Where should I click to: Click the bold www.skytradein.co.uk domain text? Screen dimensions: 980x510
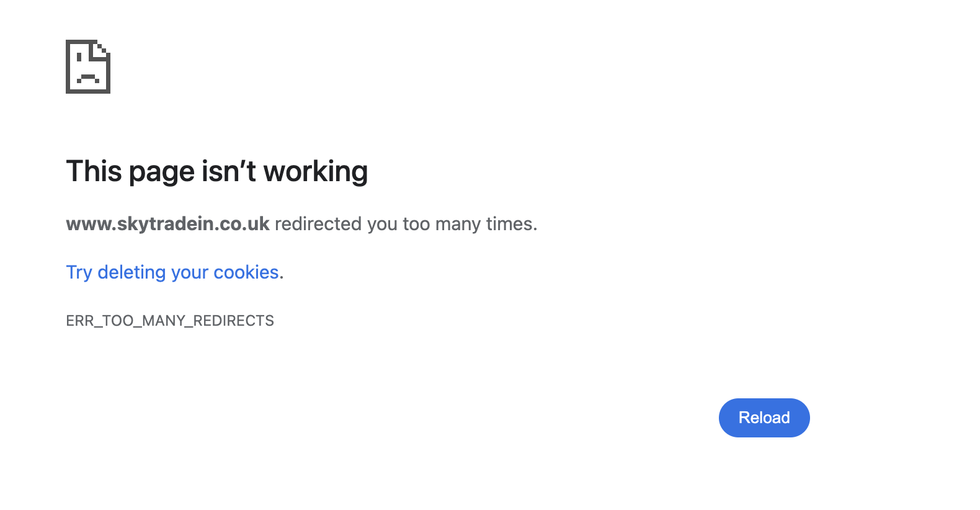click(167, 224)
